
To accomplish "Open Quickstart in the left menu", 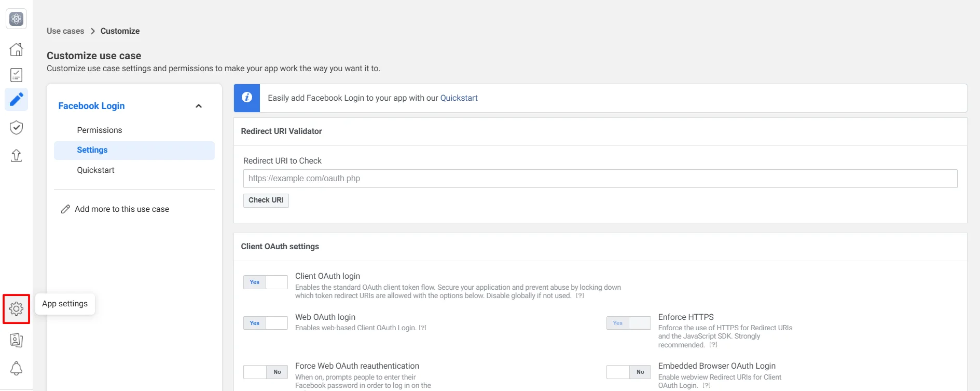I will click(x=95, y=170).
